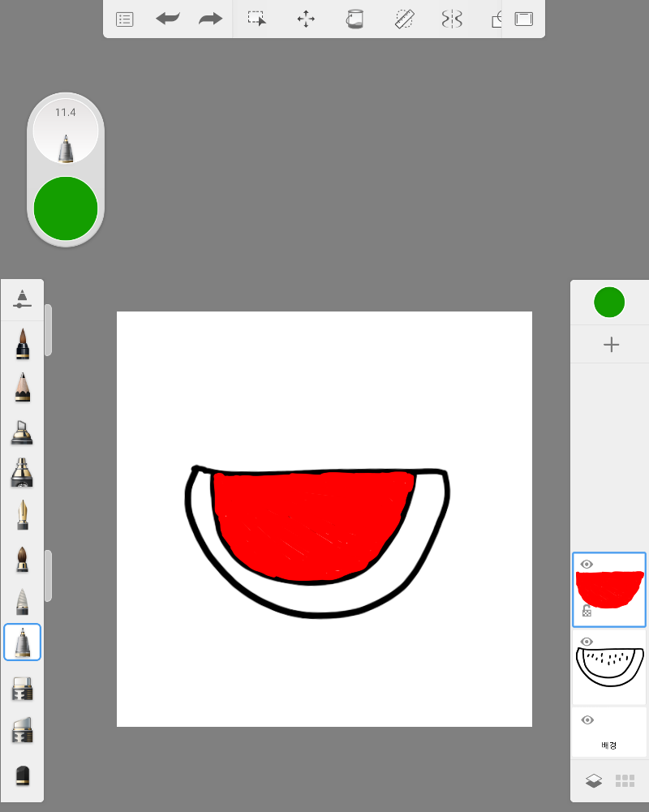Undo the last stroke
The height and width of the screenshot is (812, 649).
point(168,19)
